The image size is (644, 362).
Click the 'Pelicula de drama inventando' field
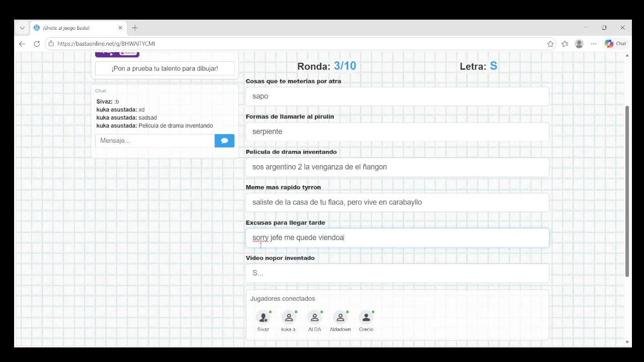397,167
